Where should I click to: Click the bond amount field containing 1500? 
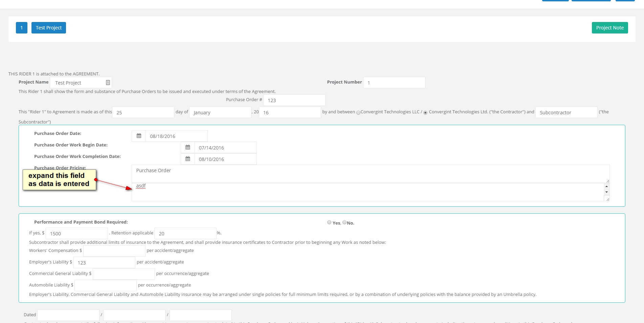(77, 233)
